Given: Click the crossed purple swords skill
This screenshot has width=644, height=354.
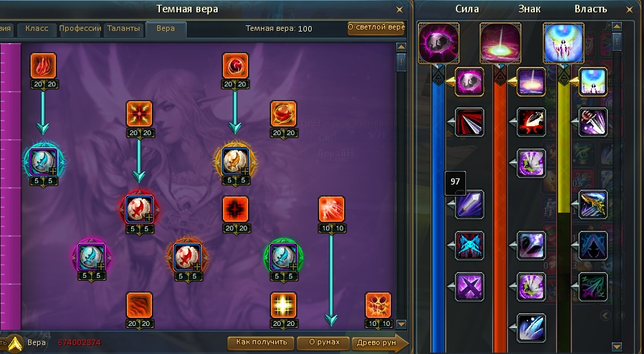Looking at the screenshot, I should coord(470,286).
